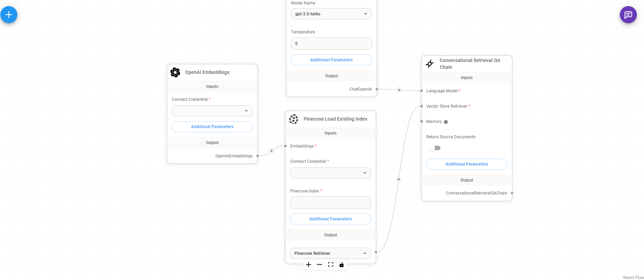Click Additional Parameters in Pinecone Load Existing Index
This screenshot has height=280, width=644.
point(330,219)
